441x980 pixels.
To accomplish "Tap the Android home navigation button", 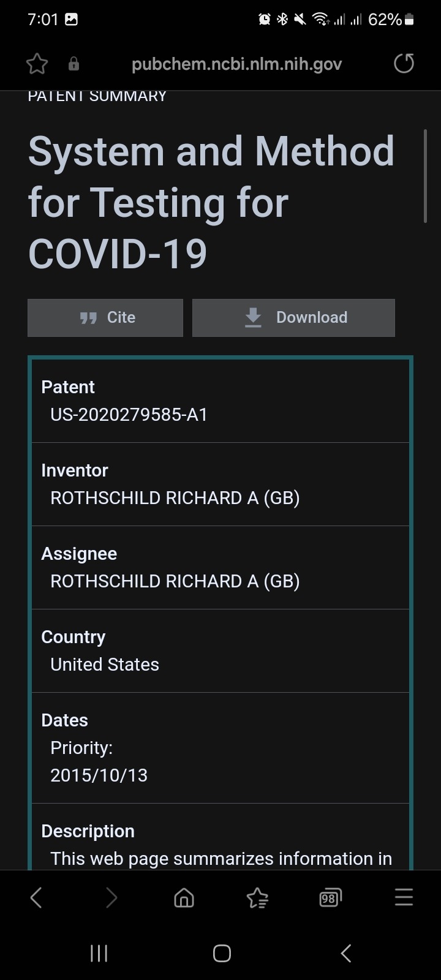I will point(222,953).
